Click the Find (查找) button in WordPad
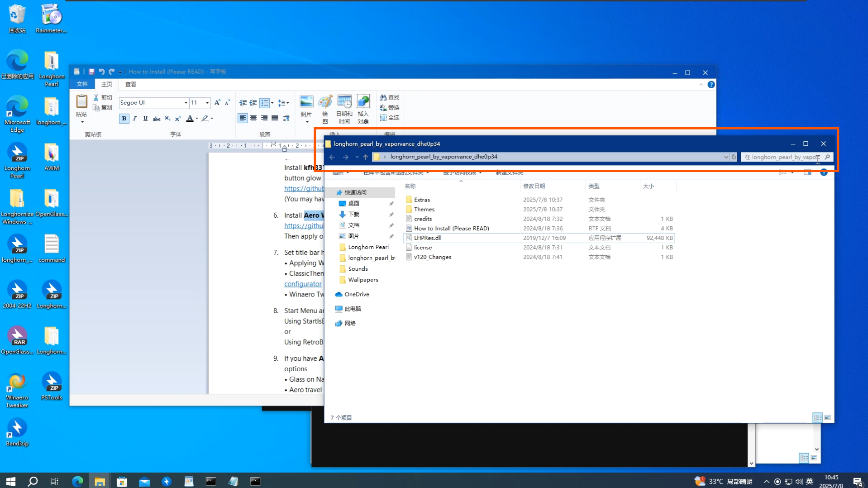Screen dimensions: 868x488 click(390, 97)
